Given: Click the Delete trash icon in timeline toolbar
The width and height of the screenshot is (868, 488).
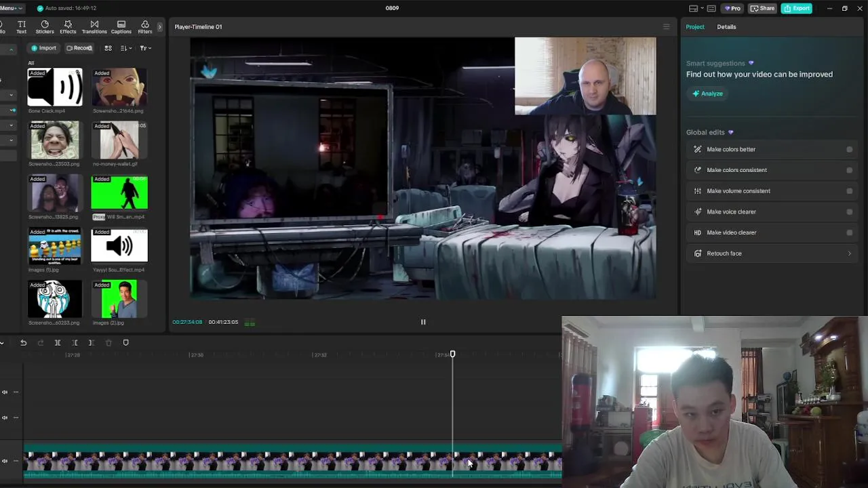Looking at the screenshot, I should click(x=108, y=343).
